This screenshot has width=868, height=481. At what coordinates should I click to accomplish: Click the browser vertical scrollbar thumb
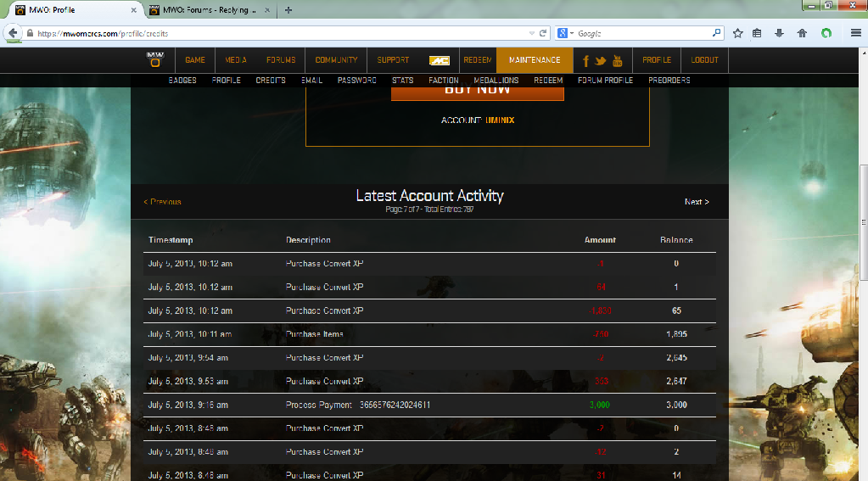click(864, 223)
